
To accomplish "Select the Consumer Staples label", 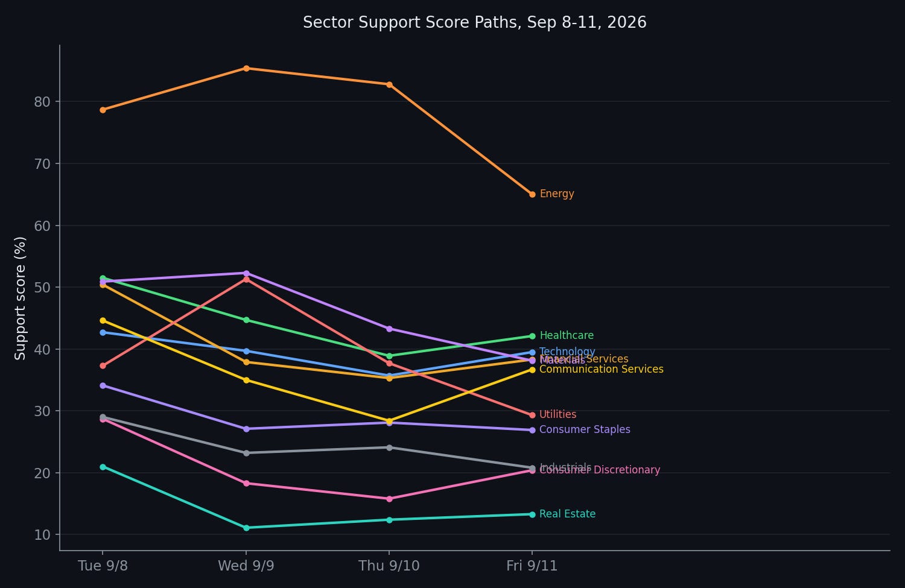I will point(585,430).
